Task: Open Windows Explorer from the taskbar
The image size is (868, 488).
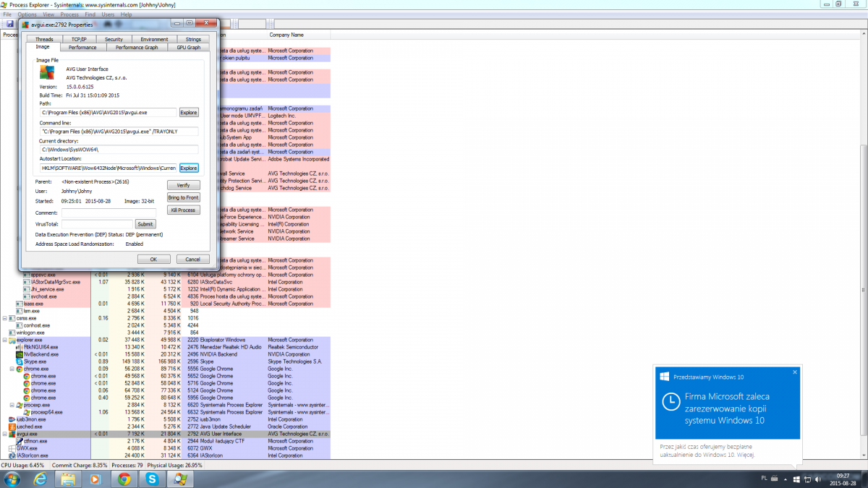Action: coord(67,479)
